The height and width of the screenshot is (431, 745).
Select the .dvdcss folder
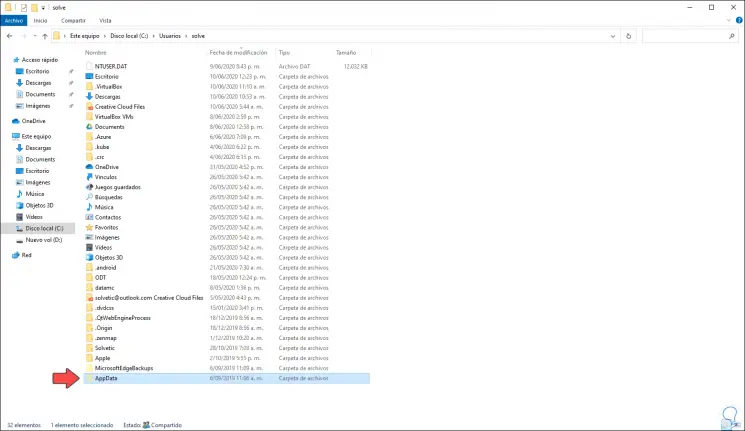point(104,308)
